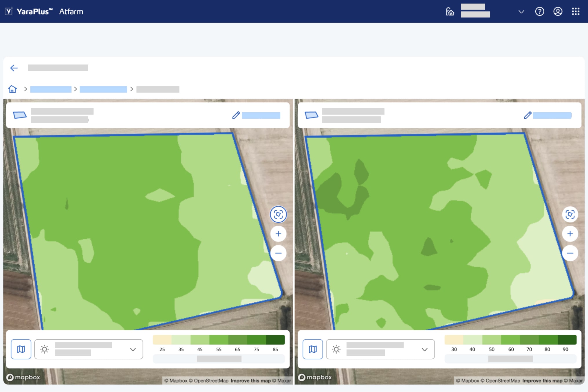Click 'Improve this map' link on right map
This screenshot has width=588, height=392.
[542, 381]
